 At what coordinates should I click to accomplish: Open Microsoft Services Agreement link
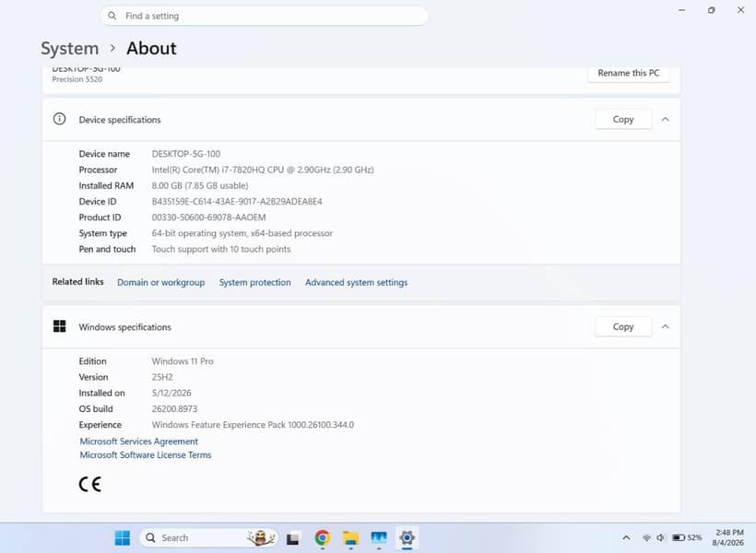139,441
